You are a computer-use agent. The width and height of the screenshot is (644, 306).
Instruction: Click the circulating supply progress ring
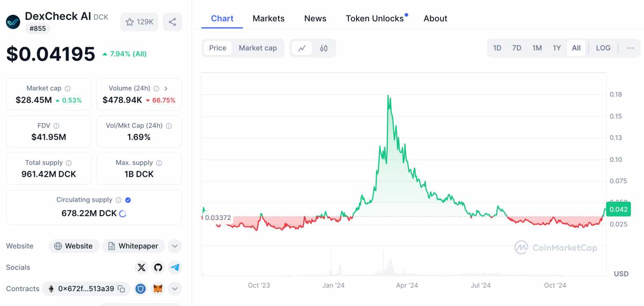(x=123, y=214)
